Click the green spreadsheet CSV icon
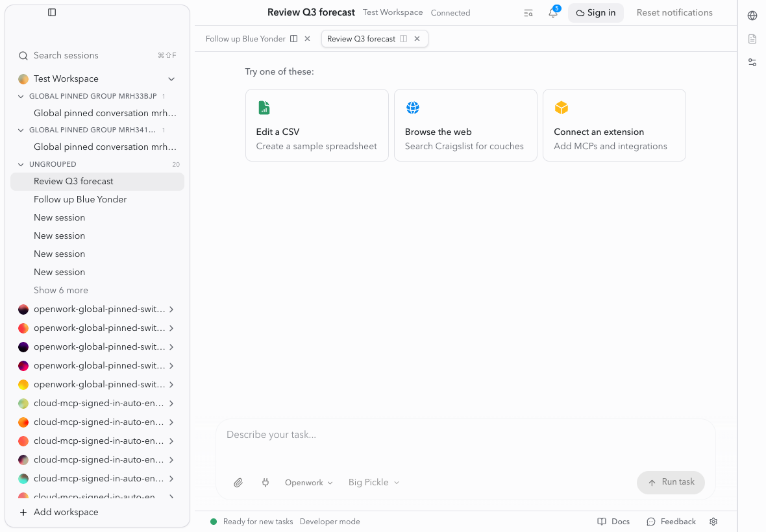The image size is (766, 532). [264, 108]
